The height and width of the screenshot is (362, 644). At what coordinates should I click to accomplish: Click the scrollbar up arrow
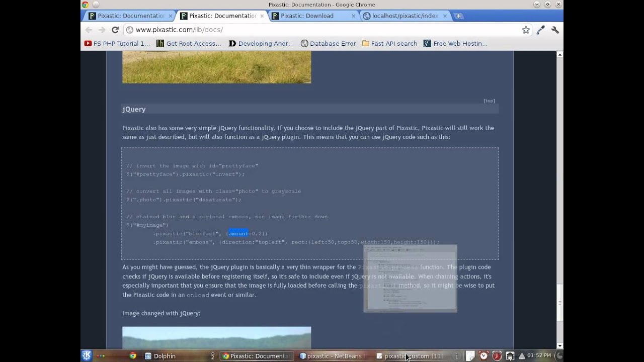click(559, 54)
